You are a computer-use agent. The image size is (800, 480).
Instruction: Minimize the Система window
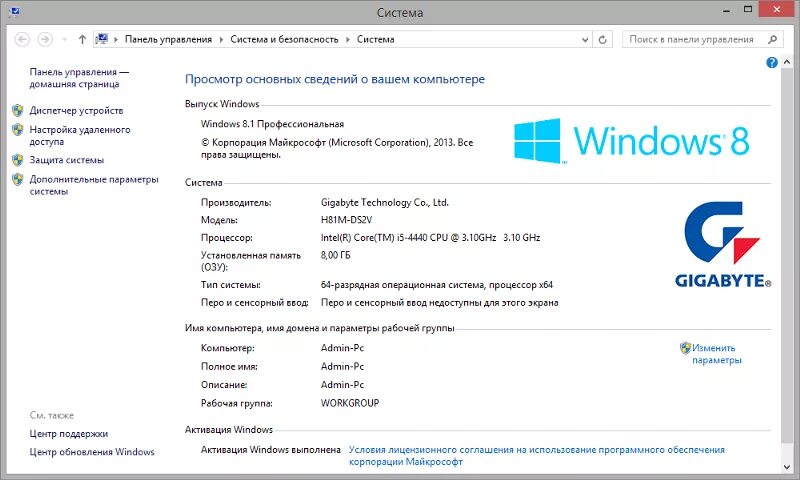[x=727, y=10]
